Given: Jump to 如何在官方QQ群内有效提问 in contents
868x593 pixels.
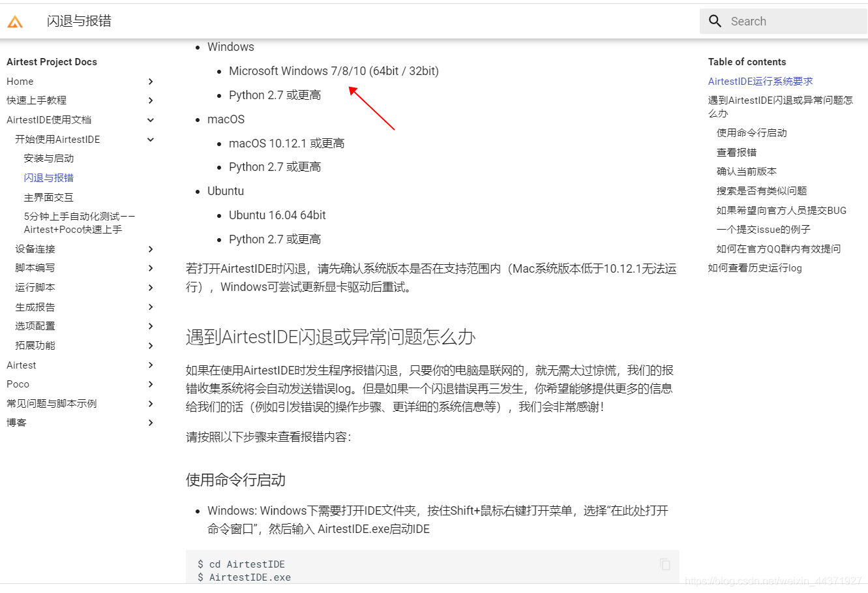Looking at the screenshot, I should click(779, 249).
